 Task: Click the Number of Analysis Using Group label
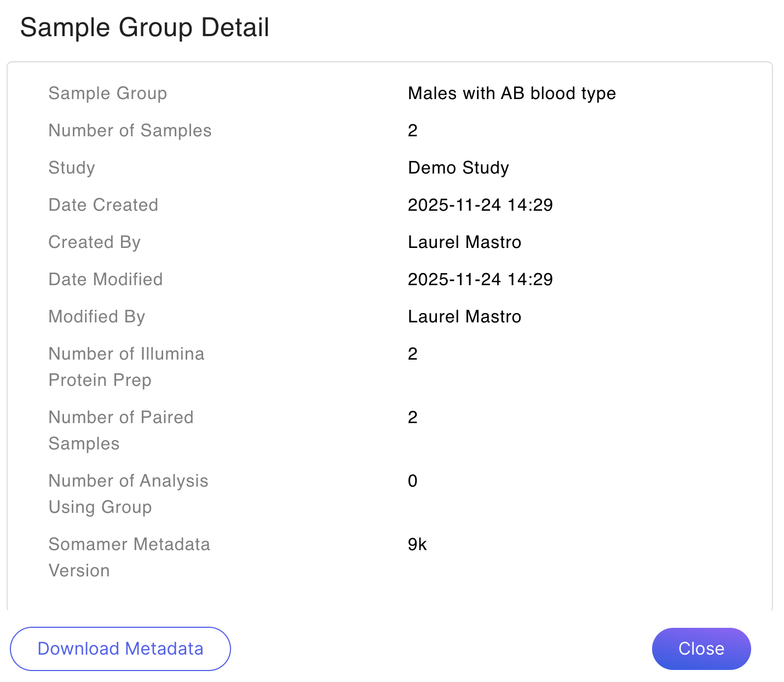tap(128, 494)
